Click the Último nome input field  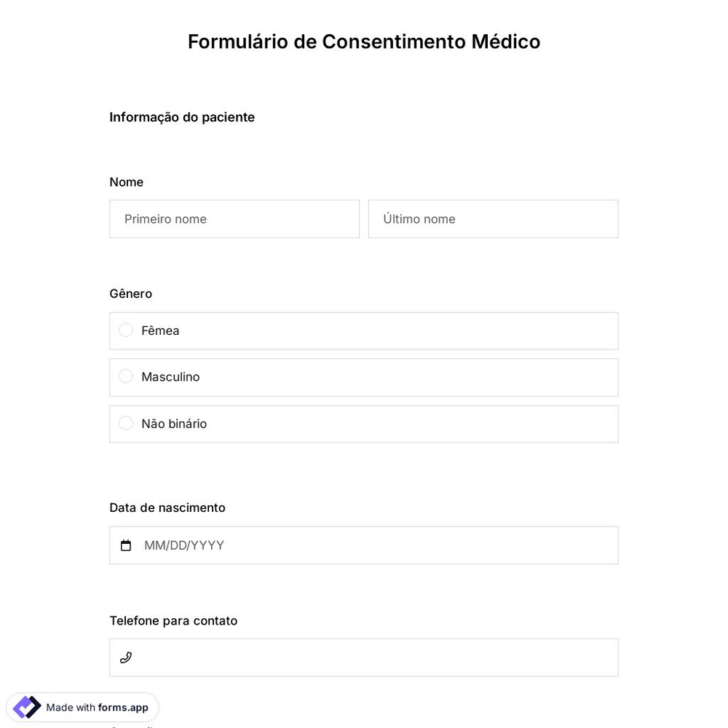click(x=493, y=218)
